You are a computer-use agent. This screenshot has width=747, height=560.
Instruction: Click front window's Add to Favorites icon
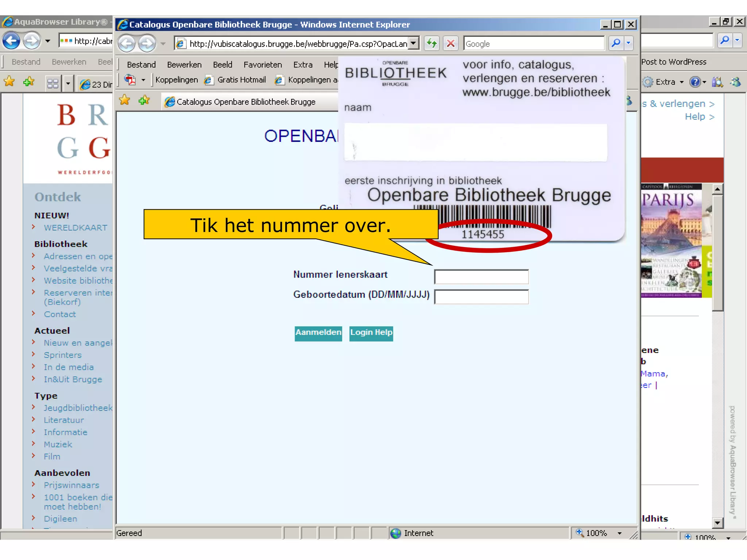pos(144,100)
